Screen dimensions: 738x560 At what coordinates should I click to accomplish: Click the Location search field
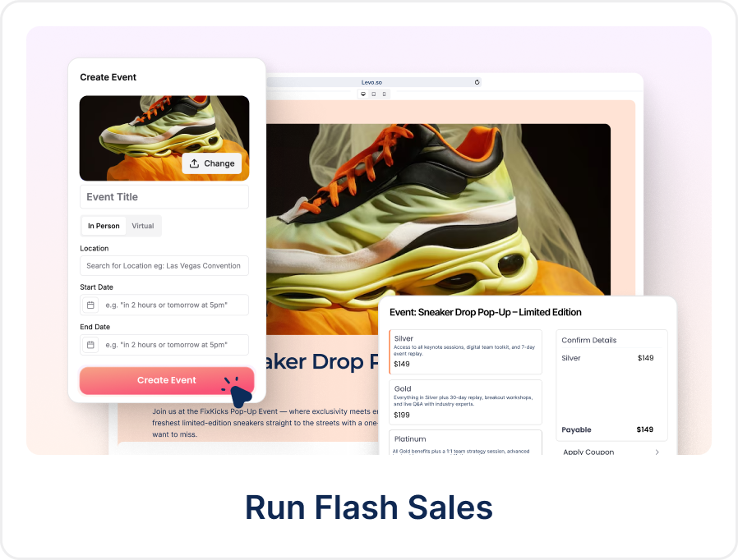click(164, 266)
